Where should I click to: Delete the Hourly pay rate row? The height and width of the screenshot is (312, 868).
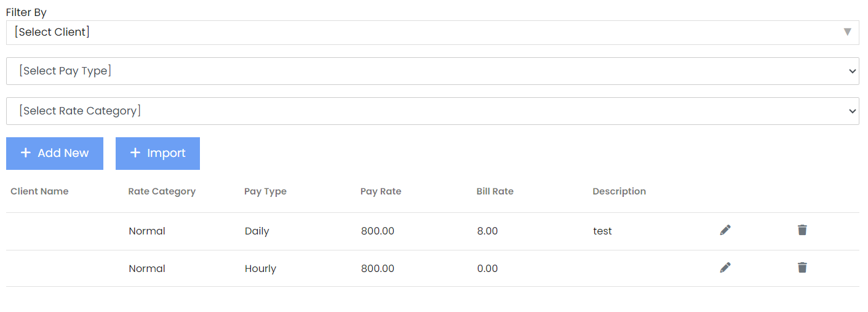click(802, 268)
